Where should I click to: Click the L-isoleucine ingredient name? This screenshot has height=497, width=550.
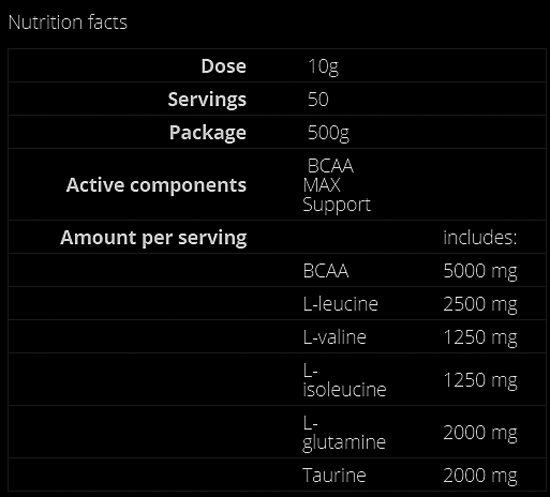[344, 380]
